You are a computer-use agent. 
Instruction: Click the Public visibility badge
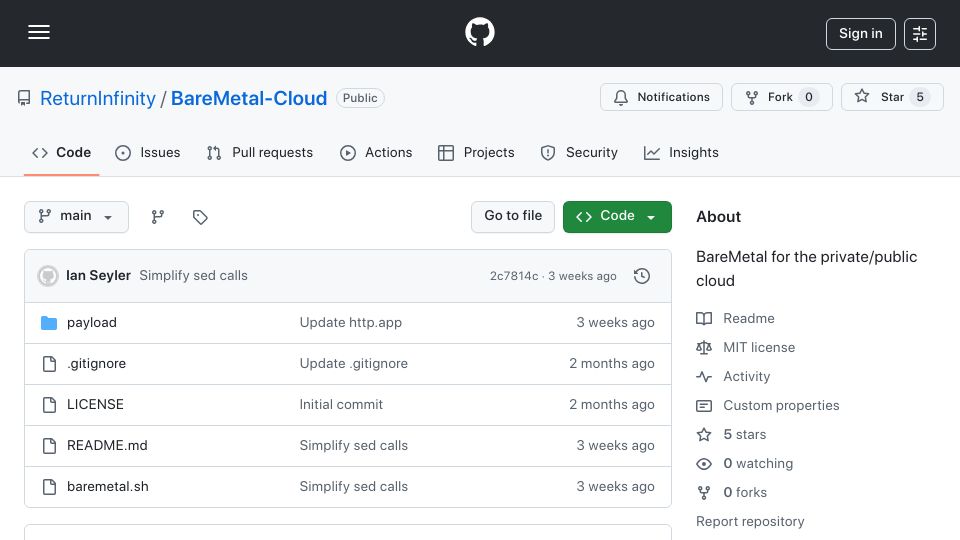[360, 98]
